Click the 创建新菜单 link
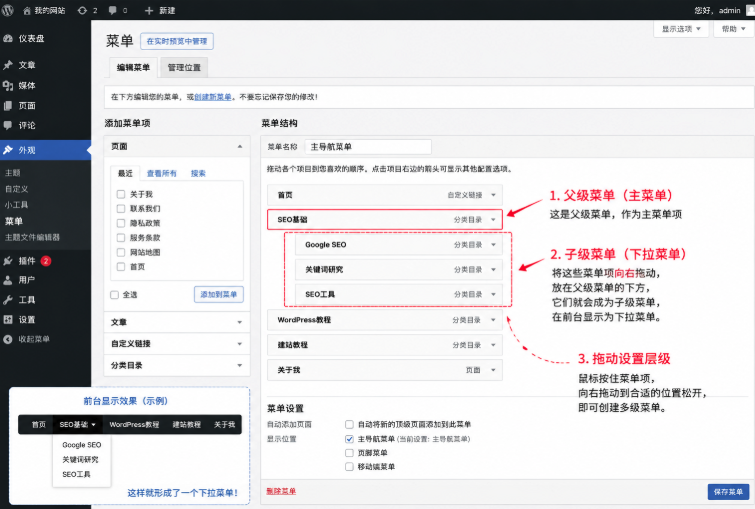 [x=213, y=97]
